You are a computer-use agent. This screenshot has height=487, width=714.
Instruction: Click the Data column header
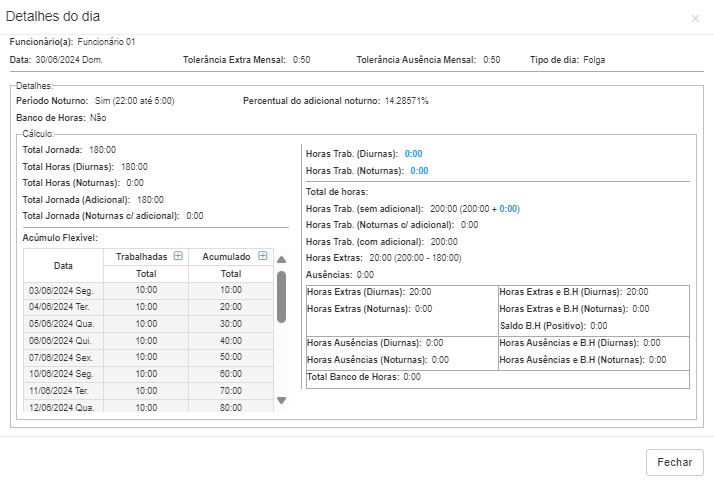tap(63, 265)
